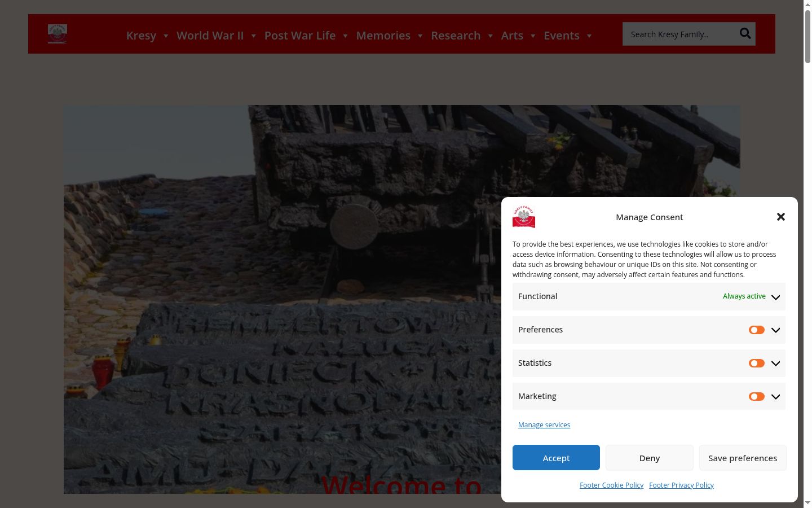Open the Arts menu

click(x=518, y=35)
